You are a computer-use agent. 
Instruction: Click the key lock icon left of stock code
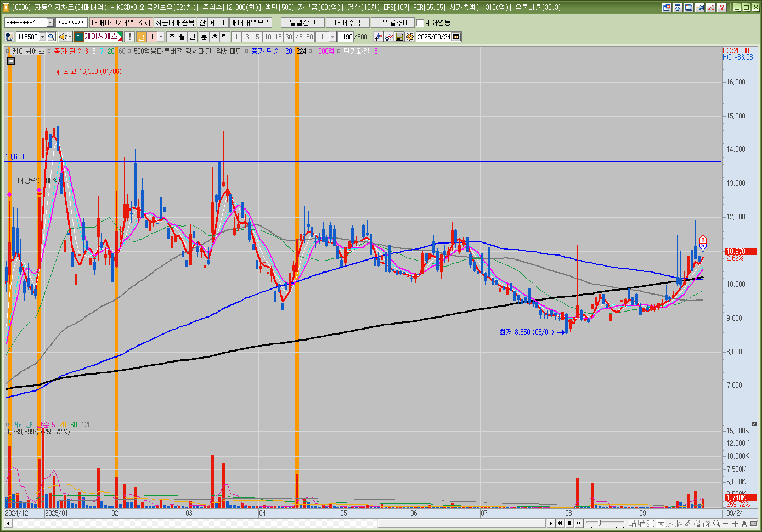[x=9, y=37]
